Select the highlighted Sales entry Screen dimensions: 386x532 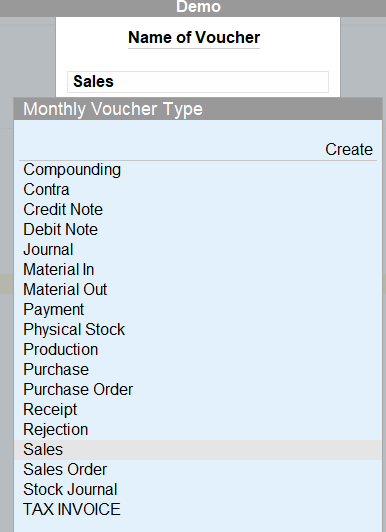[198, 450]
